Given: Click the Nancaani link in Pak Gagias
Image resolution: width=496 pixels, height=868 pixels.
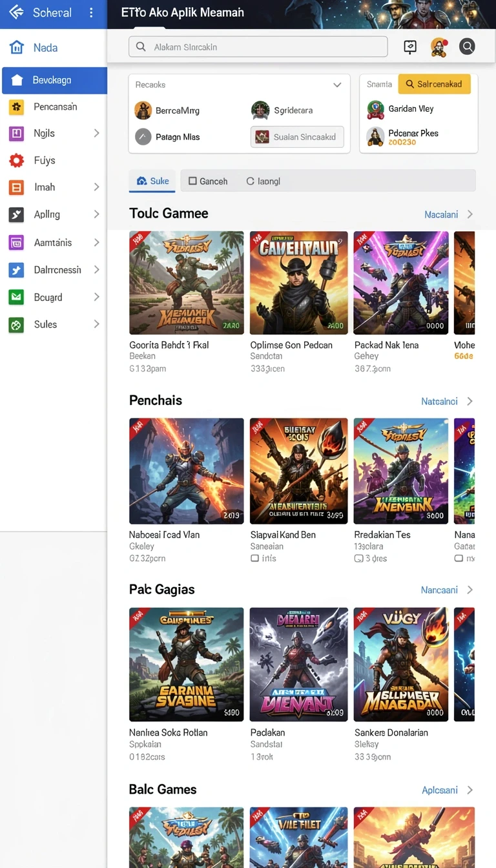Looking at the screenshot, I should (x=439, y=590).
